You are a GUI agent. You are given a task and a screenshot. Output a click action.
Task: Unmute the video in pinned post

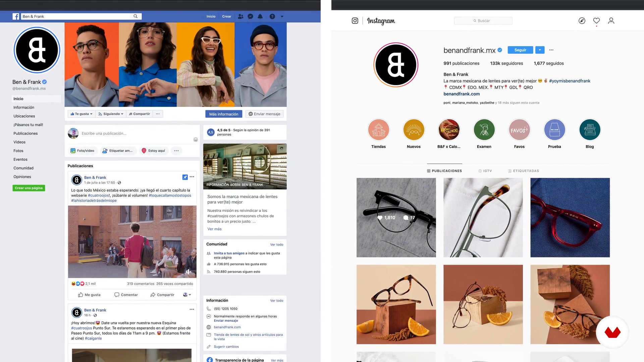click(x=189, y=271)
